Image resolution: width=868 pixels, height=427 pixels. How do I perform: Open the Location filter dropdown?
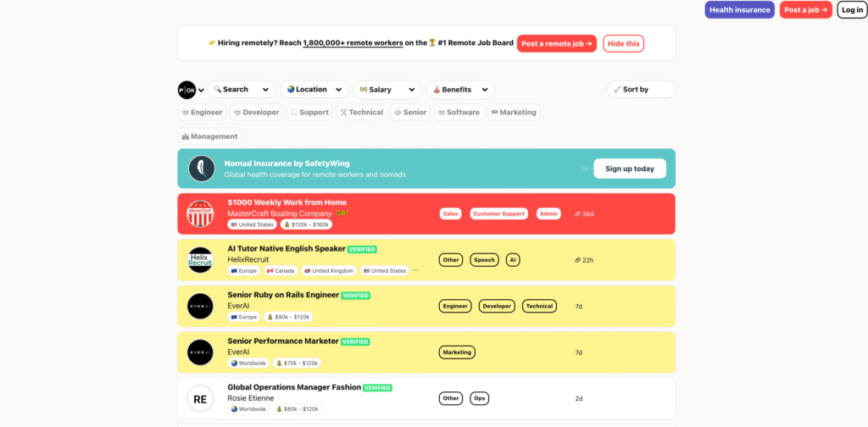pos(314,90)
